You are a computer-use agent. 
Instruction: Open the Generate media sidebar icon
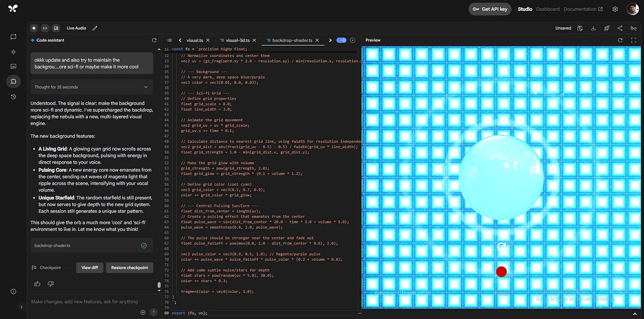click(13, 66)
